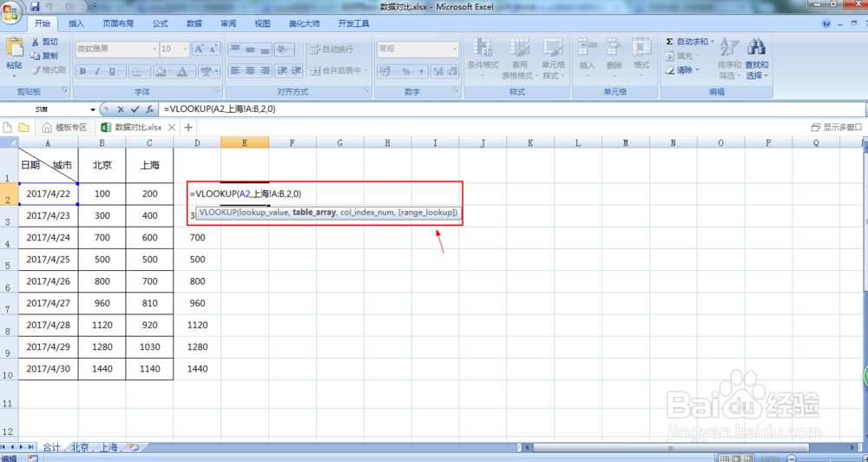868x462 pixels.
Task: Align text right
Action: point(265,70)
